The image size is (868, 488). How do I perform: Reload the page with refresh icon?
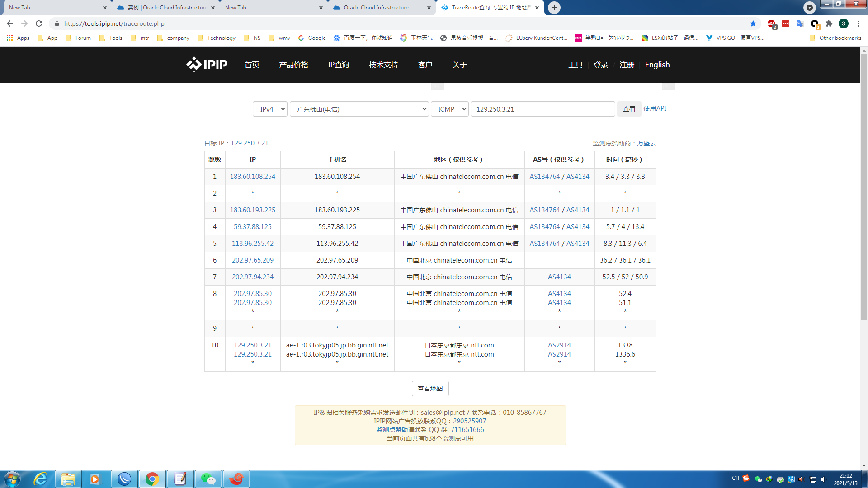pos(39,23)
